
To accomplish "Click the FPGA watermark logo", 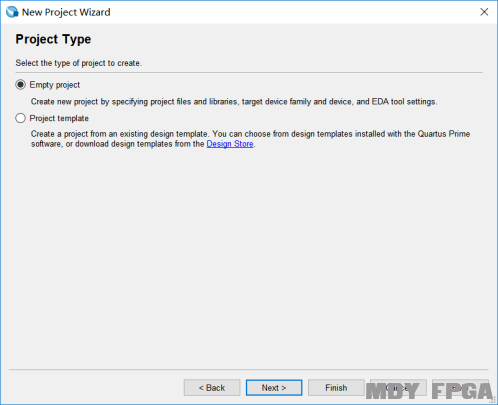I will 462,391.
